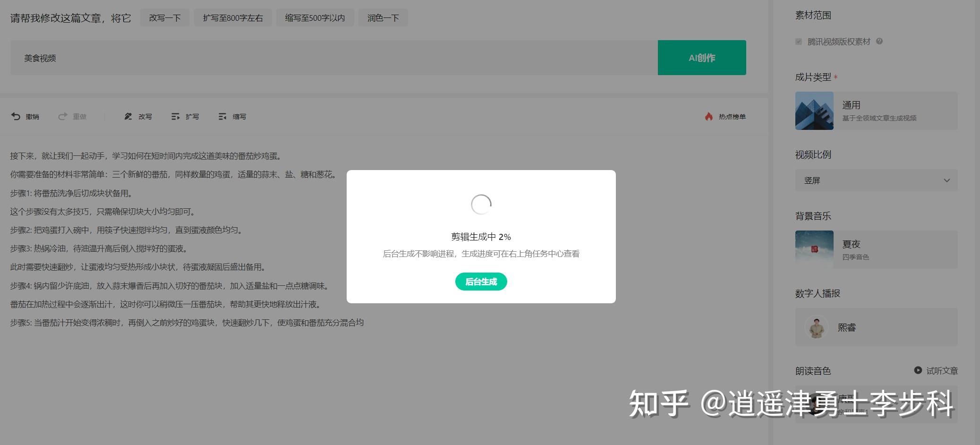This screenshot has width=980, height=445.
Task: Select the 改写一下 prompt option
Action: click(165, 18)
